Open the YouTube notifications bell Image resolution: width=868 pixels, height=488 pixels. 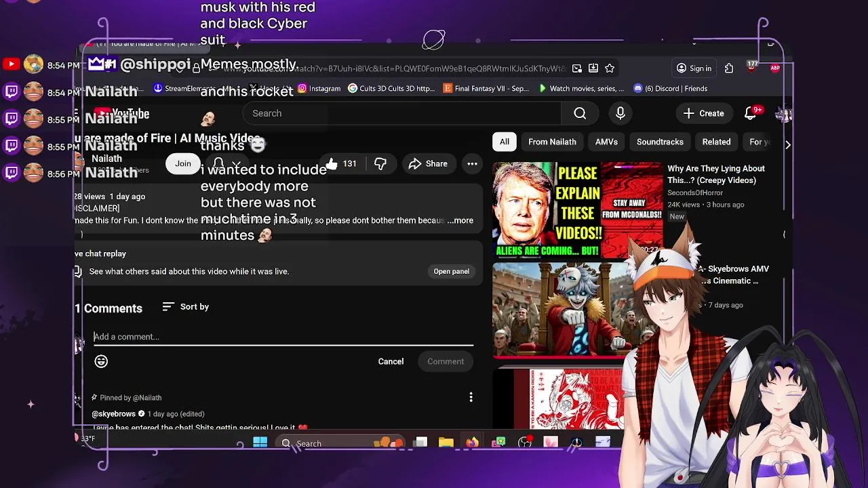point(751,113)
